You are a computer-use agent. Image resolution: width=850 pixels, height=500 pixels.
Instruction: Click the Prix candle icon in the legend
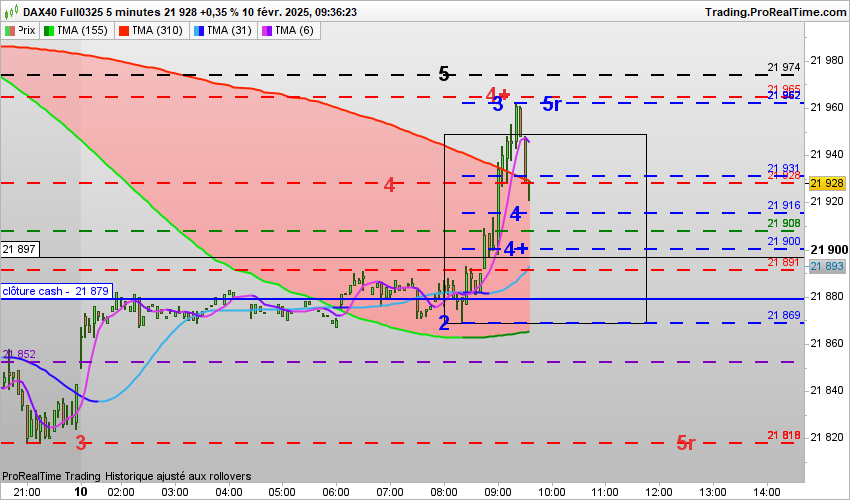coord(10,31)
